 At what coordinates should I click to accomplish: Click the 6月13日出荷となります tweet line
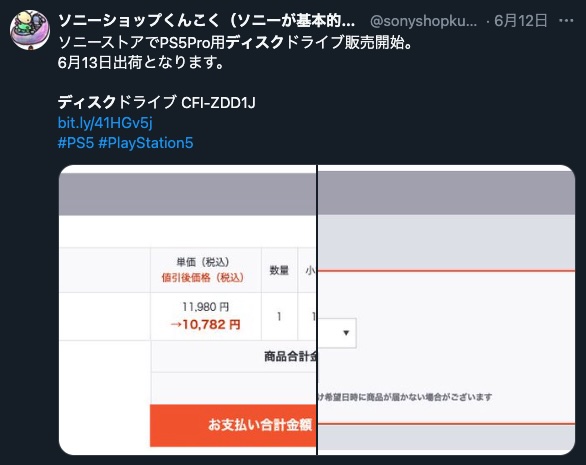(x=141, y=62)
